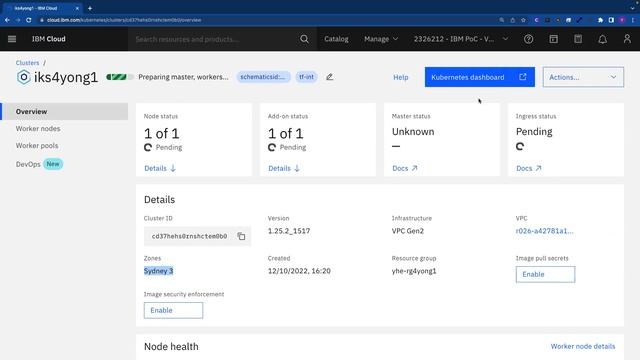Edit tags with the pencil icon
This screenshot has height=360, width=640.
tap(329, 77)
